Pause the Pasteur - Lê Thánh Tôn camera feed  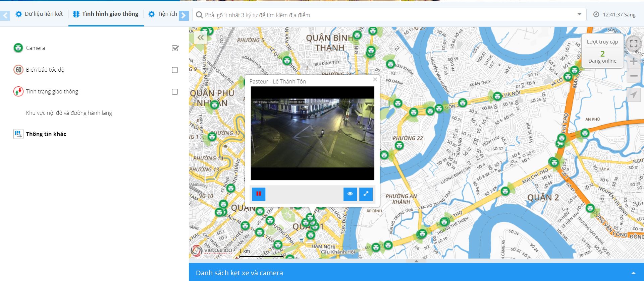coord(259,194)
